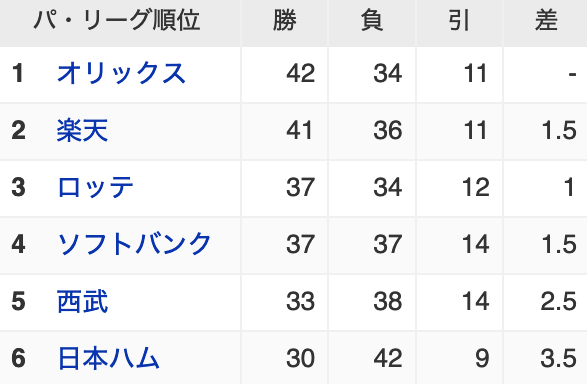The height and width of the screenshot is (384, 587).
Task: Open the 西武 team link
Action: (82, 301)
